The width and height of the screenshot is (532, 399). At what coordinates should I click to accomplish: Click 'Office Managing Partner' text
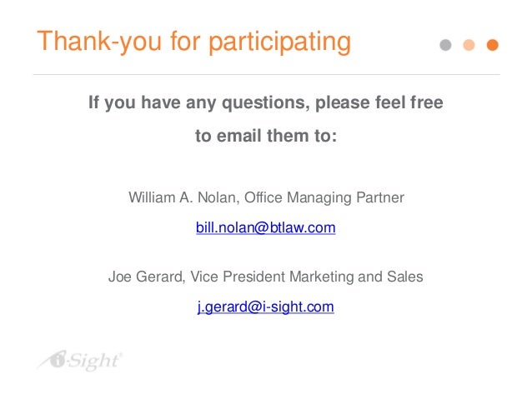tap(324, 197)
